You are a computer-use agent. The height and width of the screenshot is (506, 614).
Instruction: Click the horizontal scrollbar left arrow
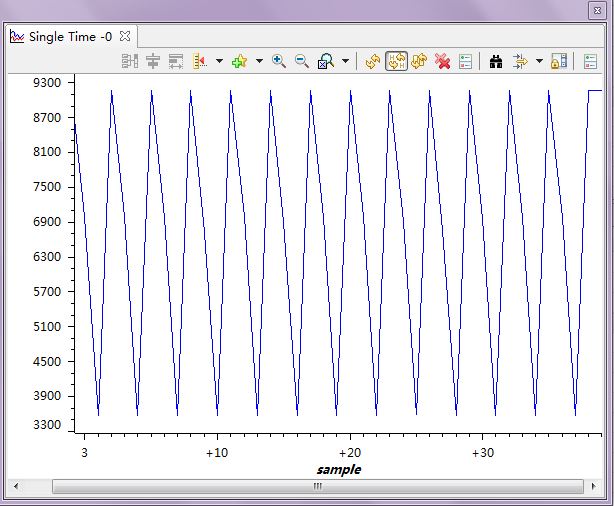[x=16, y=486]
